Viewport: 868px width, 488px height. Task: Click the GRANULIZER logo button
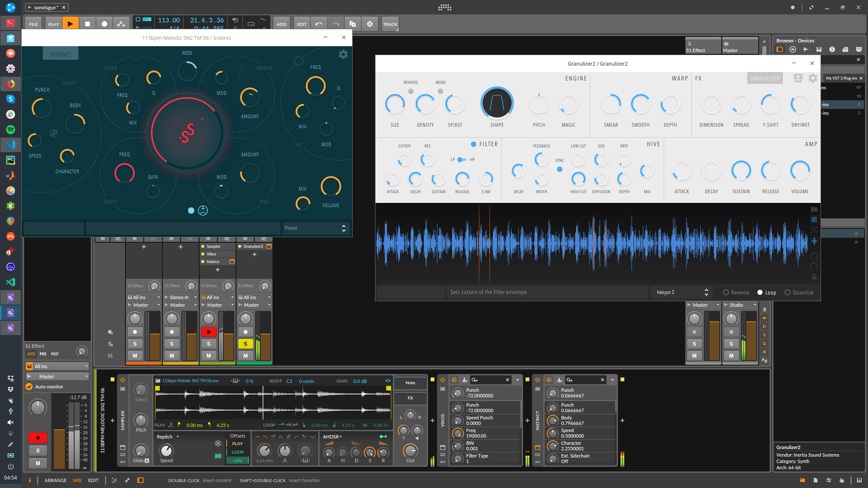[765, 78]
